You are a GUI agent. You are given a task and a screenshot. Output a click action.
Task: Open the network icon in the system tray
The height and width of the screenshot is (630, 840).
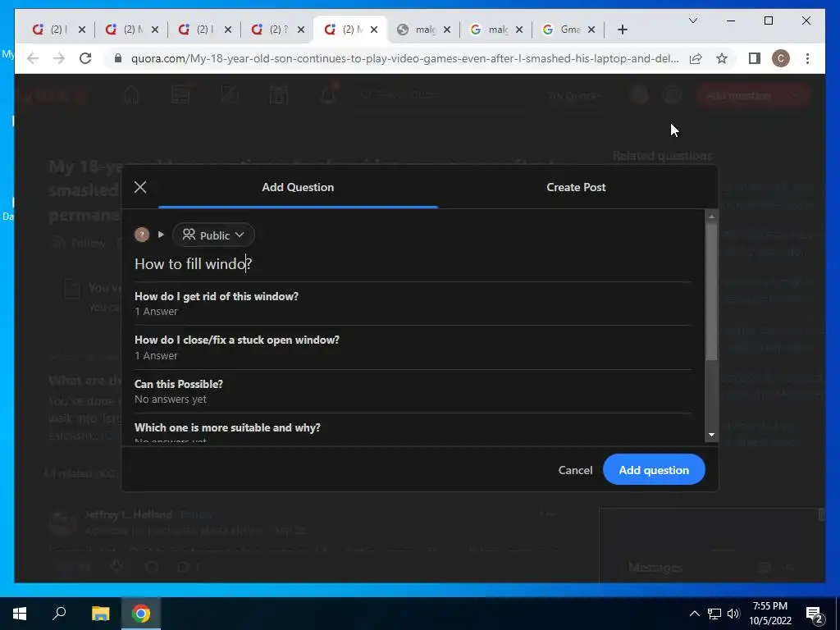click(x=714, y=614)
